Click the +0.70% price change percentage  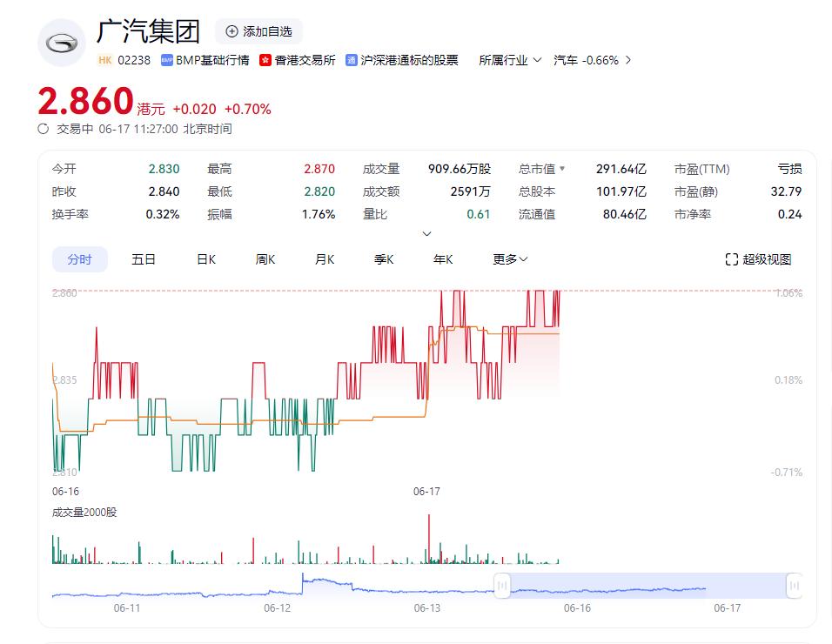(248, 110)
